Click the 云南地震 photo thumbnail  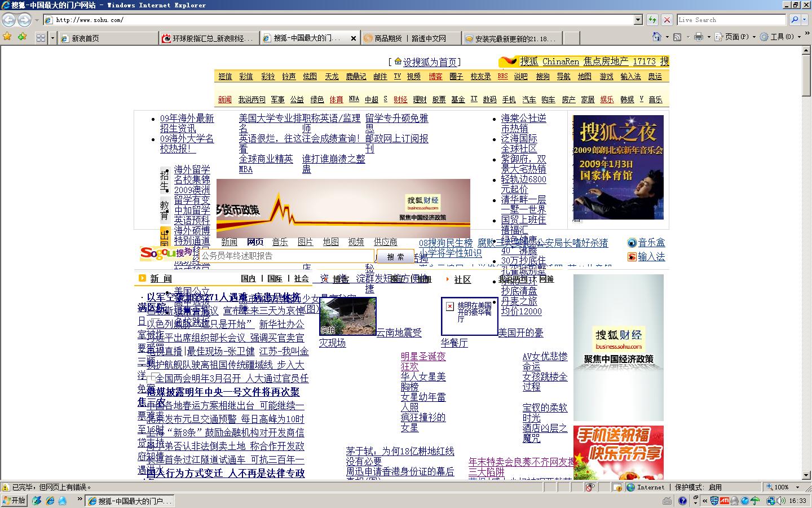click(x=347, y=316)
